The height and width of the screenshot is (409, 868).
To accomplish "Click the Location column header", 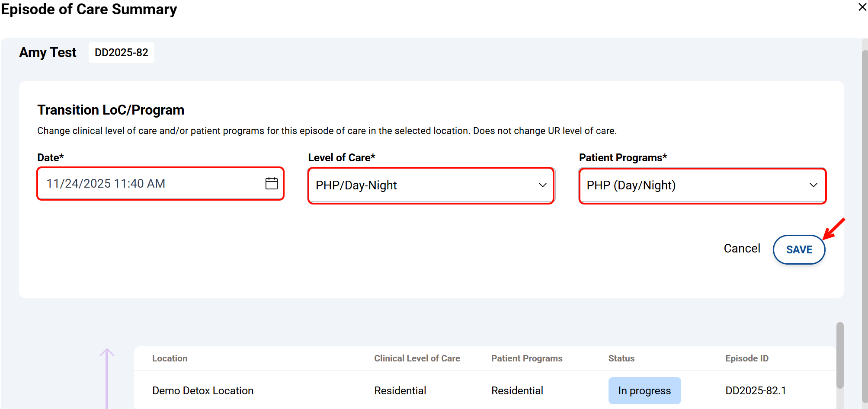I will pyautogui.click(x=170, y=358).
